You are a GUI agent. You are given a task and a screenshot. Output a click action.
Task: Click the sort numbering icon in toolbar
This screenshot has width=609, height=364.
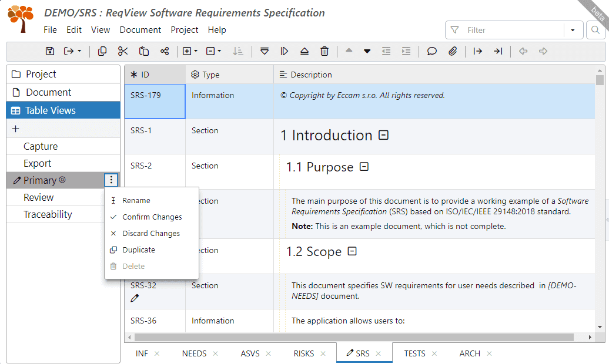237,51
